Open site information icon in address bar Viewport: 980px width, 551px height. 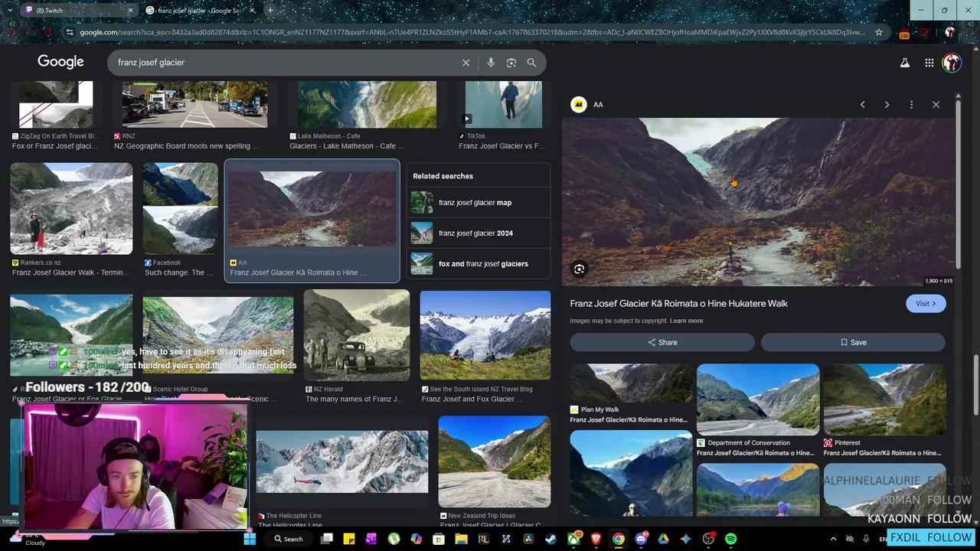coord(70,32)
